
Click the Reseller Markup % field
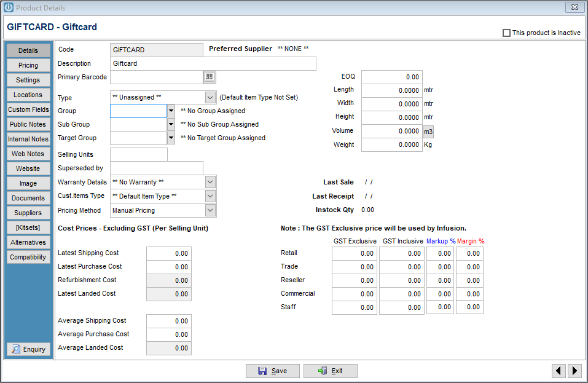(441, 280)
